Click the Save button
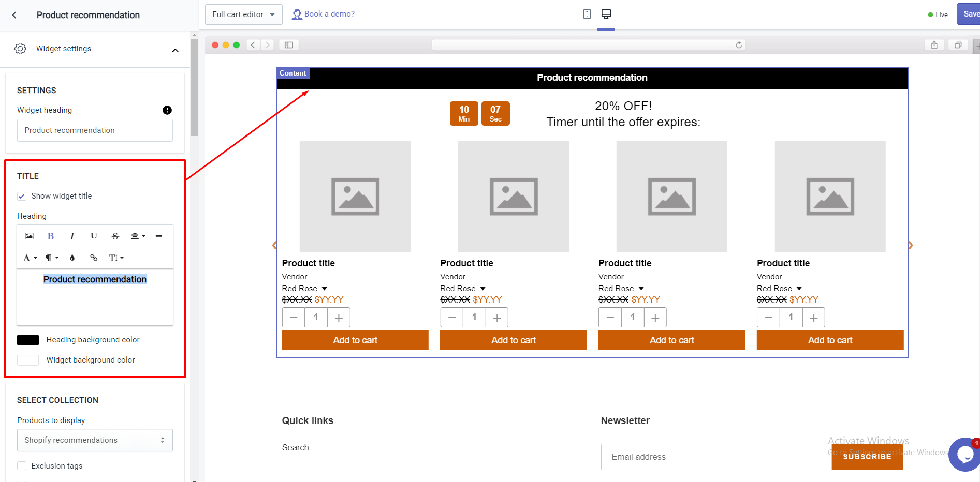 click(968, 14)
